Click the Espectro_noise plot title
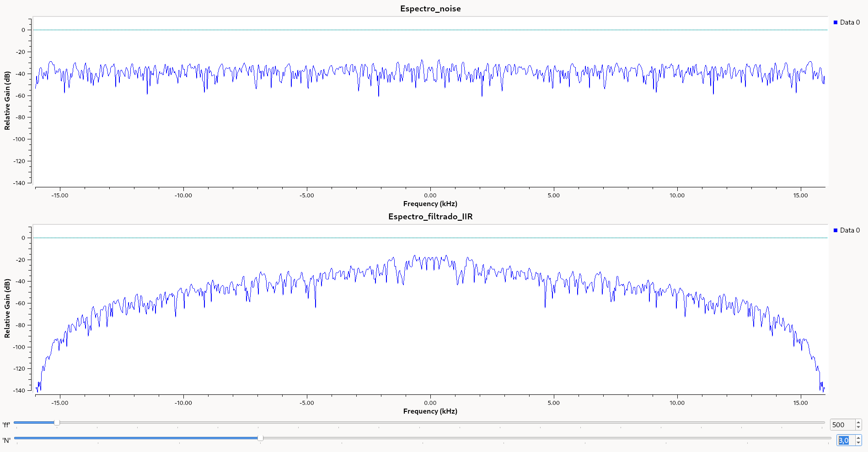The width and height of the screenshot is (868, 452). pos(430,9)
